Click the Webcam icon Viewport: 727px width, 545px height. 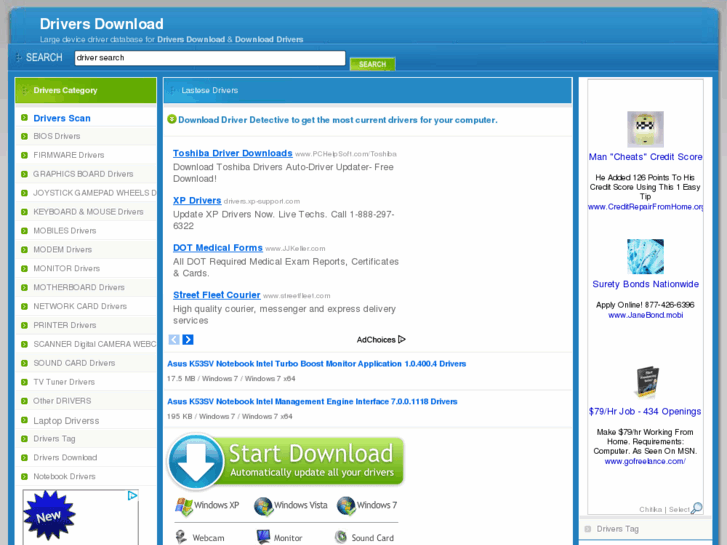point(181,537)
